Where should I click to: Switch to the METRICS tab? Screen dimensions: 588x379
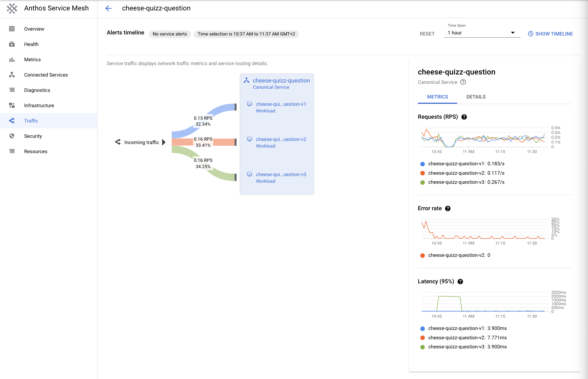tap(437, 97)
